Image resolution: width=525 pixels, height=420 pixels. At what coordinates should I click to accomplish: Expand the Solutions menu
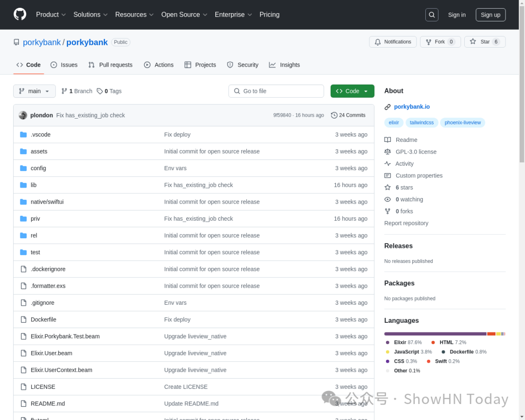click(90, 15)
